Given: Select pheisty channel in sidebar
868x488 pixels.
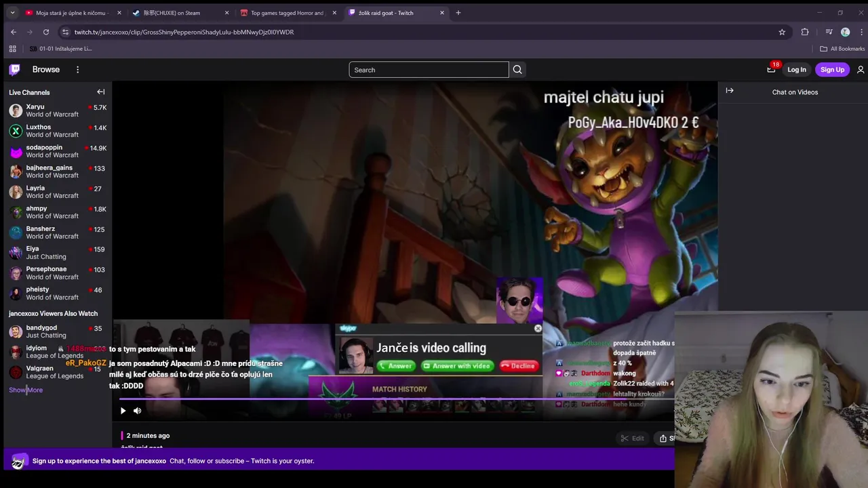Looking at the screenshot, I should click(x=58, y=293).
